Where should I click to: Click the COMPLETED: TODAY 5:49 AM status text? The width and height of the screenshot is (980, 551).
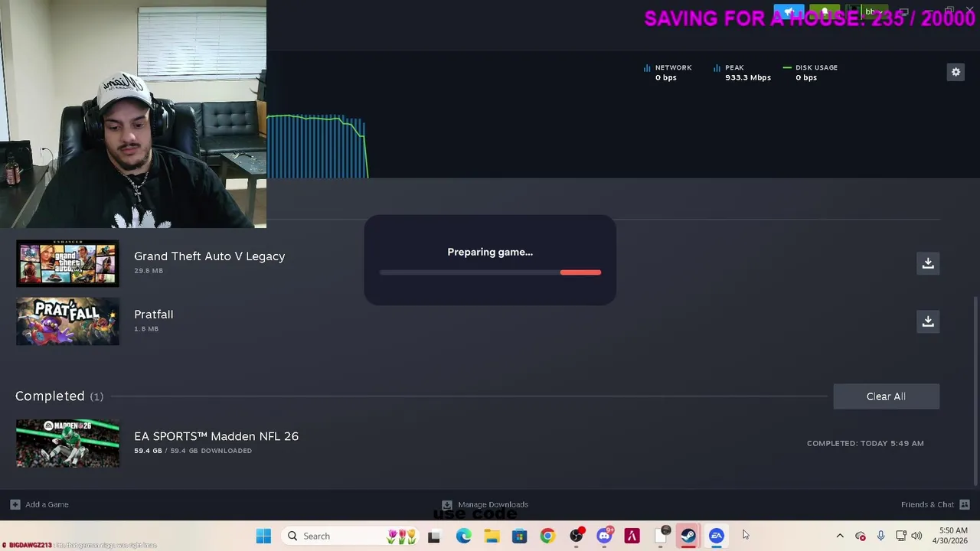pos(865,443)
